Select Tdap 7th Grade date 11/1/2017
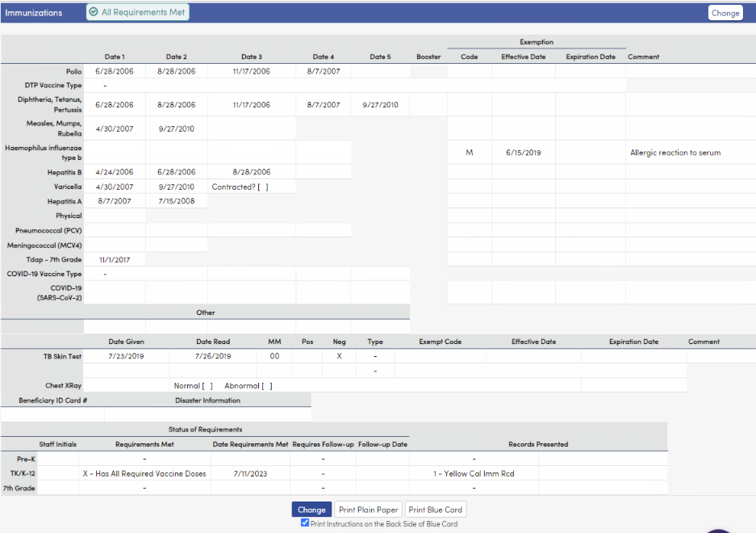Screen dimensions: 756x533 pyautogui.click(x=115, y=260)
